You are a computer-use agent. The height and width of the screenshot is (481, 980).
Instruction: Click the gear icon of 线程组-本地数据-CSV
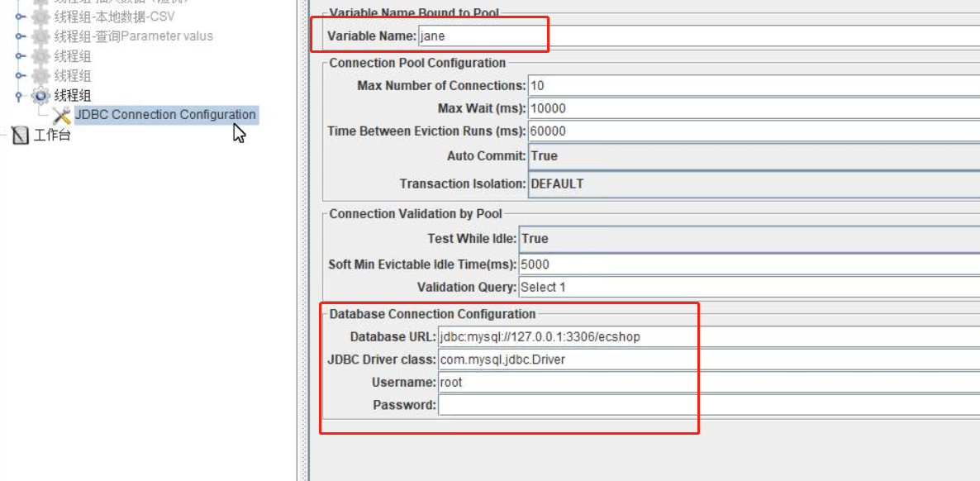click(40, 17)
